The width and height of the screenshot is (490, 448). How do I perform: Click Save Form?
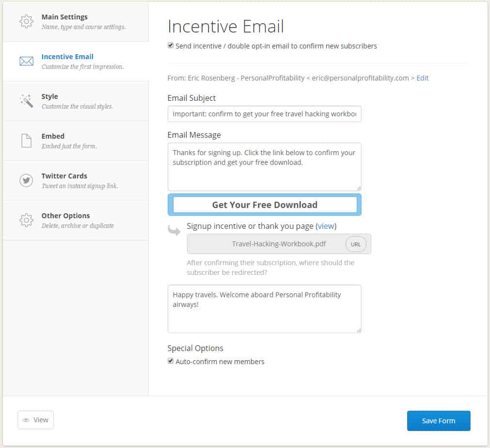point(438,420)
